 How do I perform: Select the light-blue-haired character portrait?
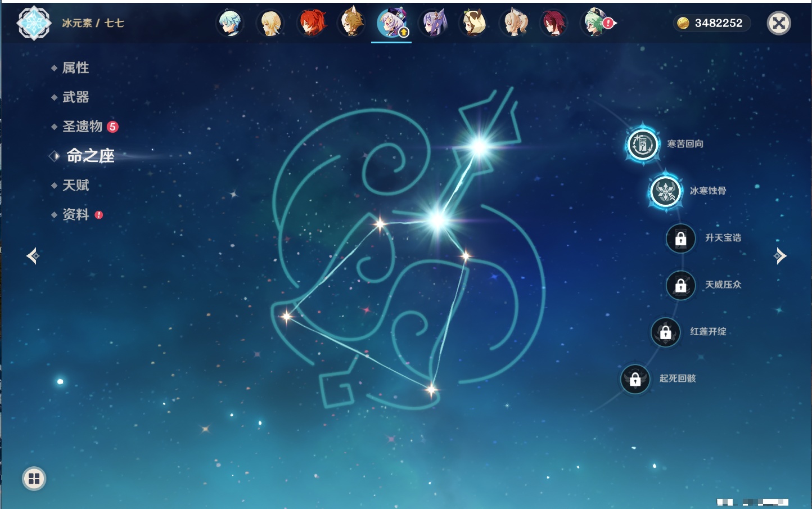click(x=230, y=24)
